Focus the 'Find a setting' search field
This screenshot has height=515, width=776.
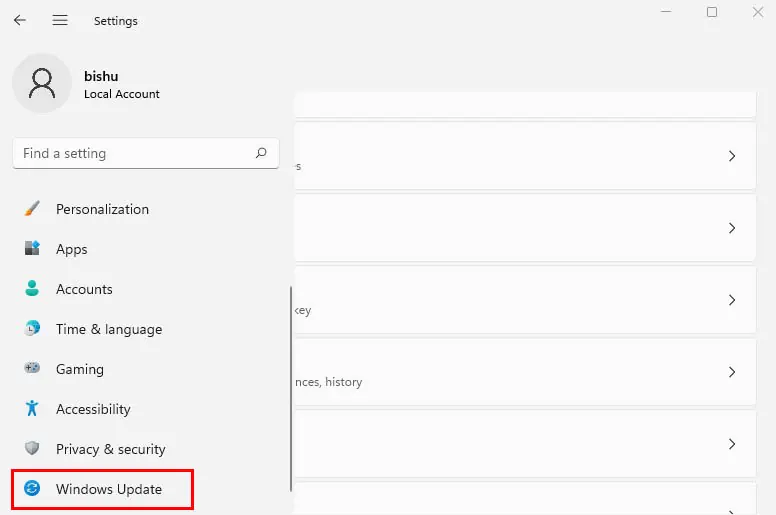[x=130, y=153]
